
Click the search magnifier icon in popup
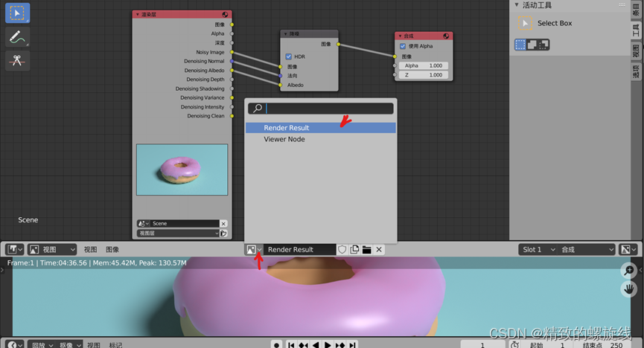click(x=258, y=109)
